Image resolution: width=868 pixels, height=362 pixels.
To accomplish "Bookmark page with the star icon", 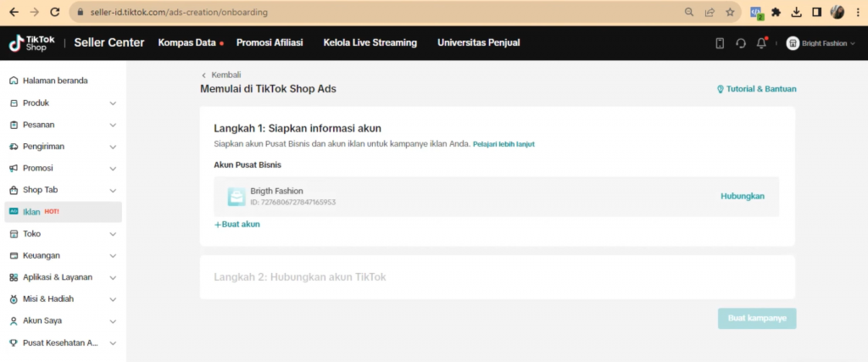I will pos(730,13).
